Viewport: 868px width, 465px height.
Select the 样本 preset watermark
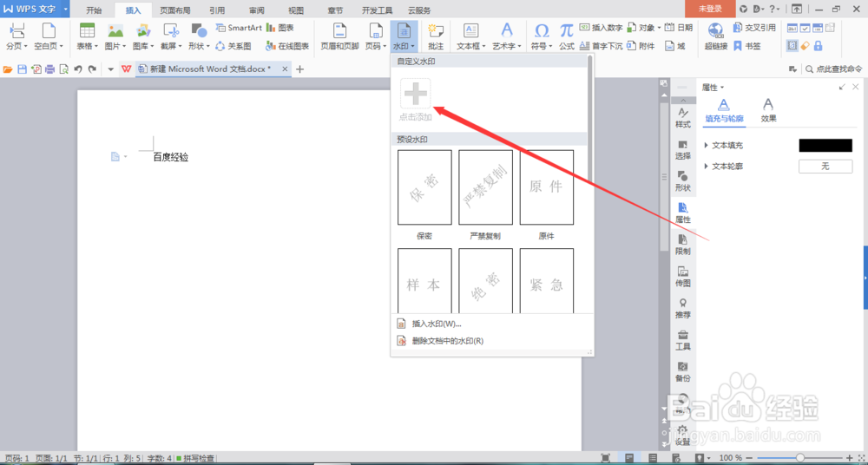click(x=424, y=281)
